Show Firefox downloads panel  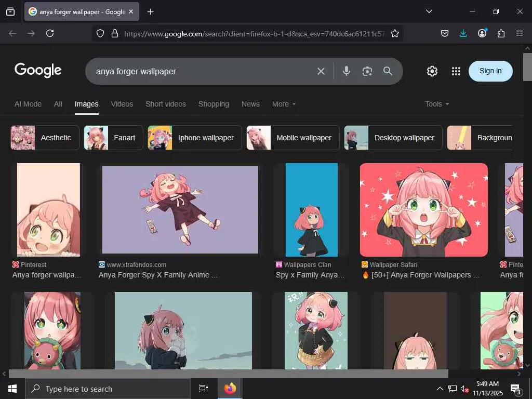coord(463,33)
